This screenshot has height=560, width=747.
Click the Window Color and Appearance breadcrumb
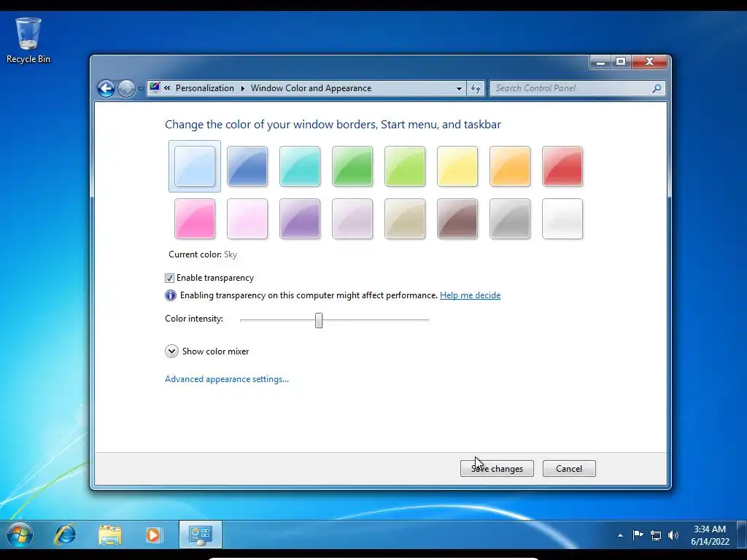tap(311, 88)
